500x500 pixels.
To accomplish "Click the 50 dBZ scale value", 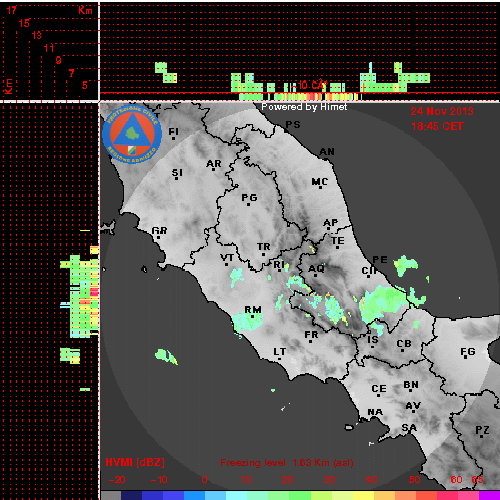I will coord(414,480).
